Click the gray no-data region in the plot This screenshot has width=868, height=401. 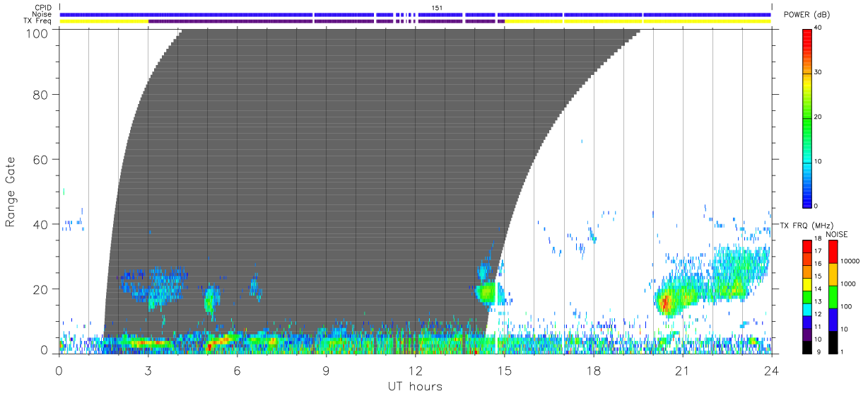(x=353, y=177)
